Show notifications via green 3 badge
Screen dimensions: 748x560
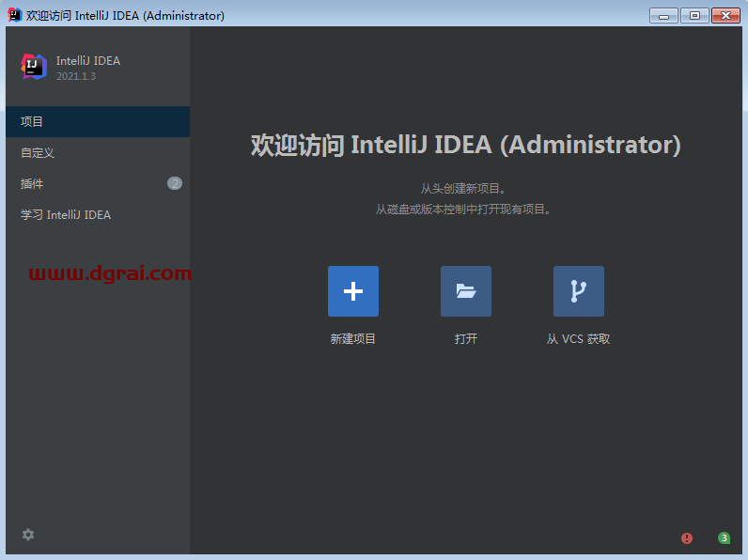pyautogui.click(x=724, y=538)
